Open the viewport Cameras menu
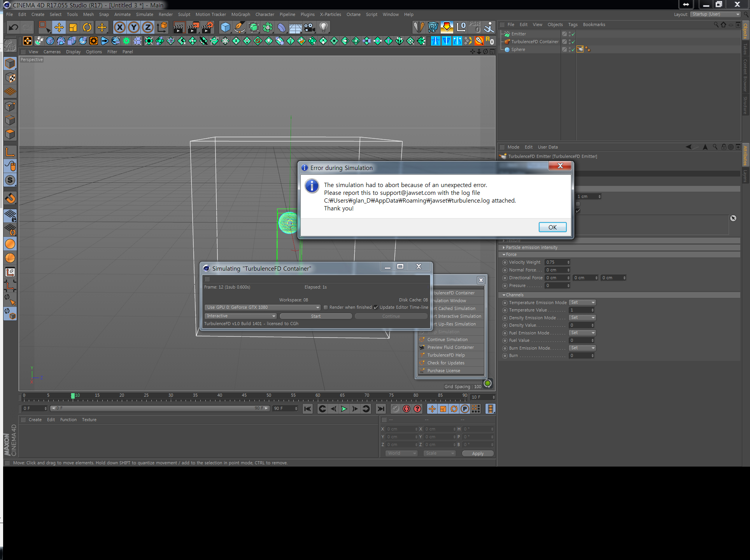 click(52, 52)
